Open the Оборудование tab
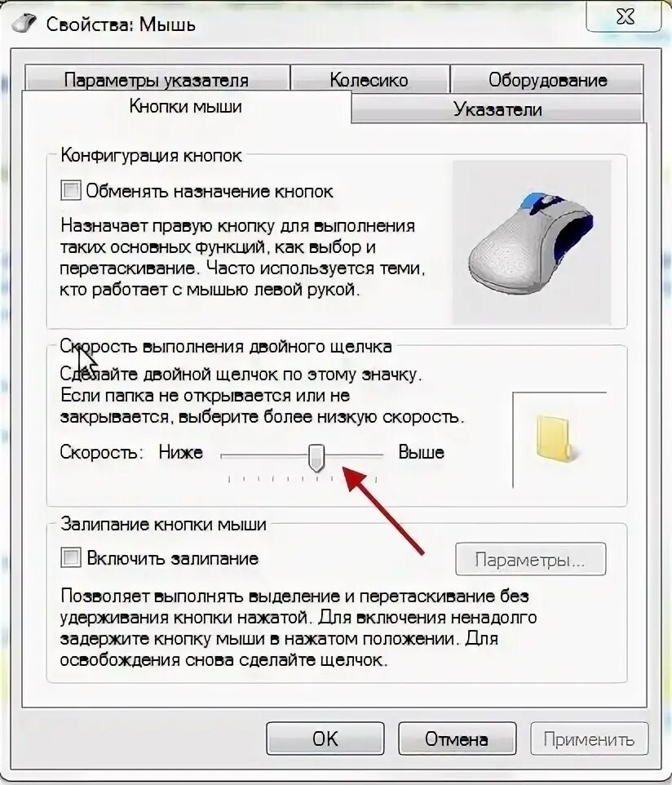Viewport: 672px width, 785px height. tap(547, 79)
